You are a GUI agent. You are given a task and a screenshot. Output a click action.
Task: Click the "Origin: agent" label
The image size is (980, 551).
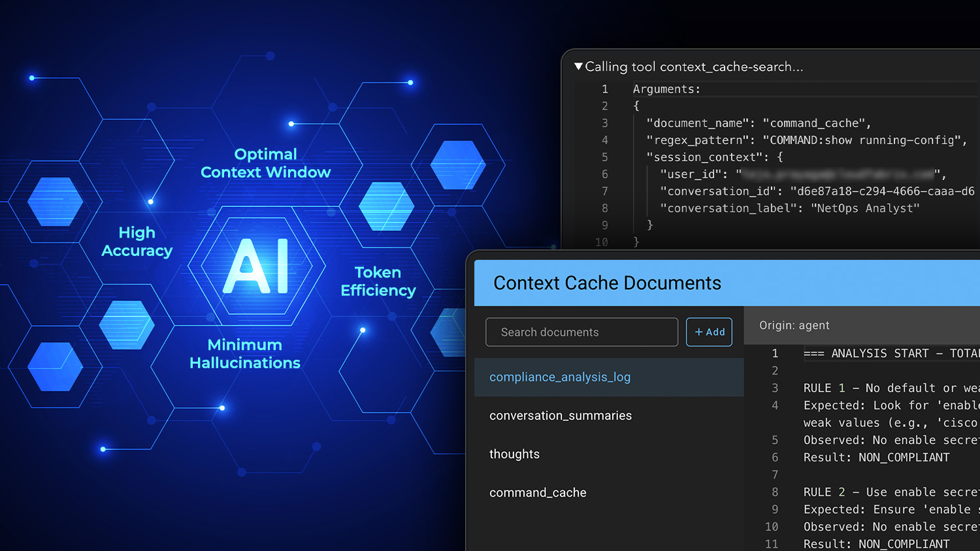[x=794, y=325]
